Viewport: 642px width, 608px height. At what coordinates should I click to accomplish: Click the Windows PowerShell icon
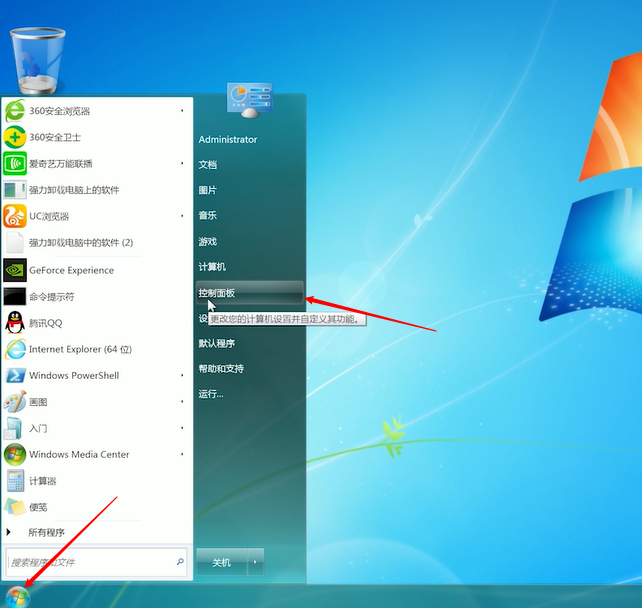[15, 375]
